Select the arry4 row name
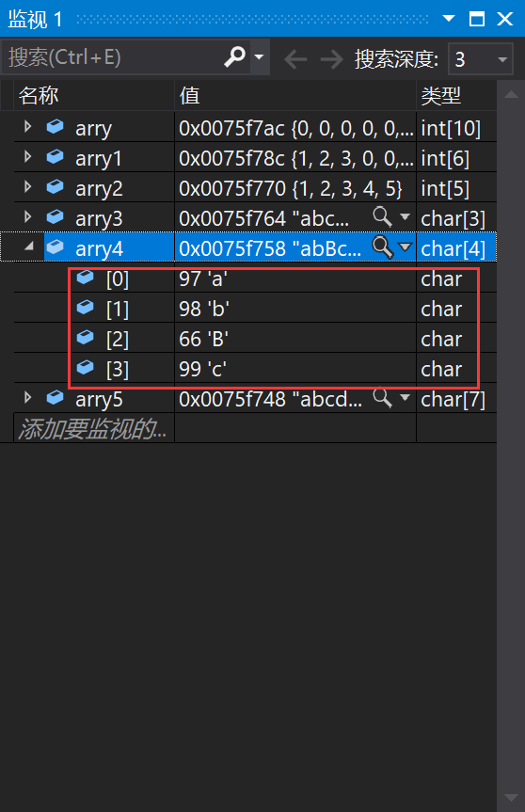Image resolution: width=525 pixels, height=812 pixels. point(99,248)
